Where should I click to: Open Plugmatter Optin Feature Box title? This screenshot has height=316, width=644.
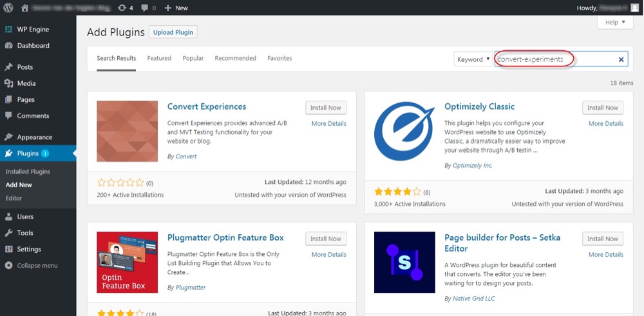(x=225, y=237)
